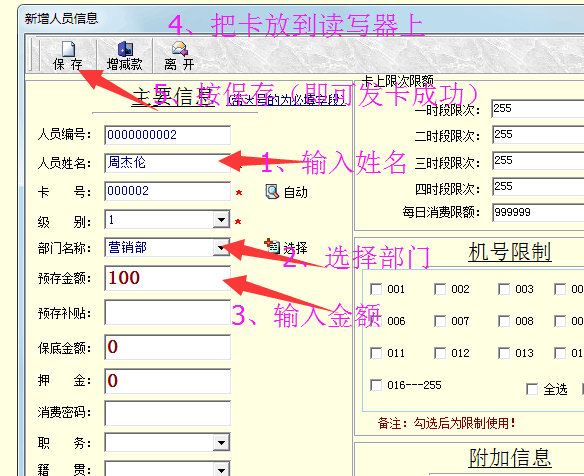The height and width of the screenshot is (476, 584).
Task: Click the 一时段限次 limit field
Action: coord(538,108)
